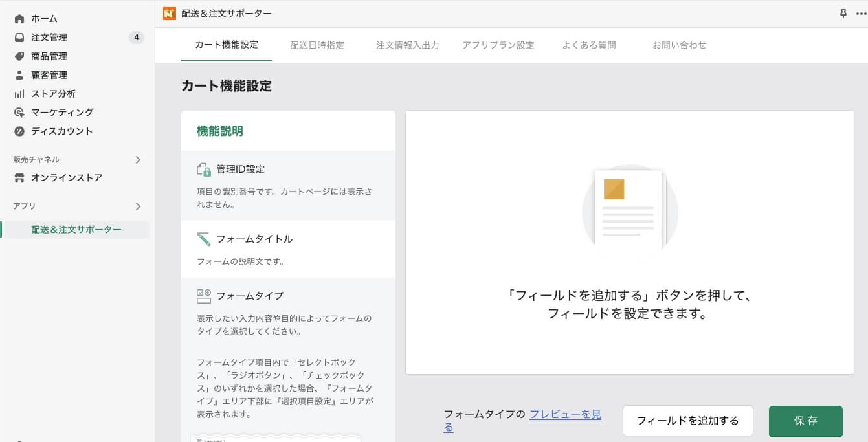Select the ディスカウント discount icon
Screen dimensions: 868x442
click(x=18, y=131)
